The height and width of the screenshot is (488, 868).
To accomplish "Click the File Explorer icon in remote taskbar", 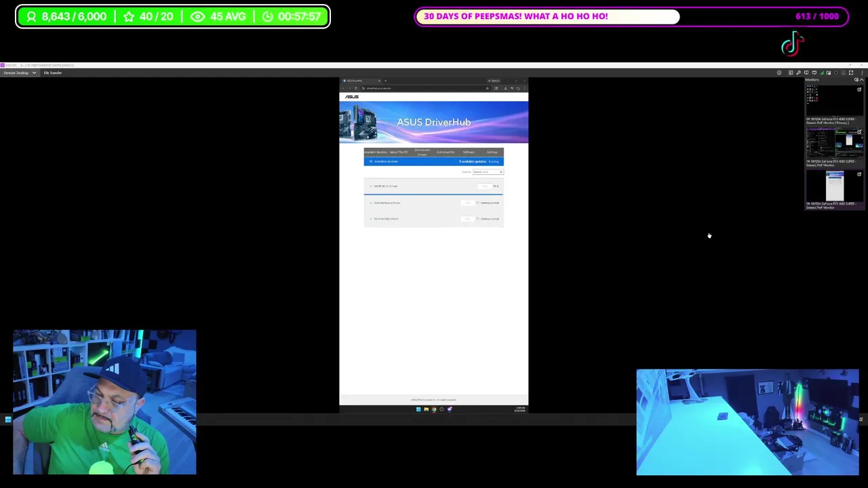I will click(x=427, y=409).
